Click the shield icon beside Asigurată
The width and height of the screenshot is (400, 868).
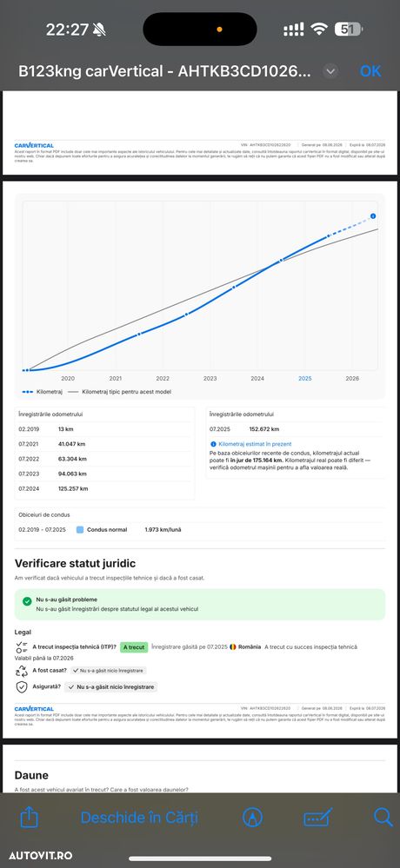[22, 687]
